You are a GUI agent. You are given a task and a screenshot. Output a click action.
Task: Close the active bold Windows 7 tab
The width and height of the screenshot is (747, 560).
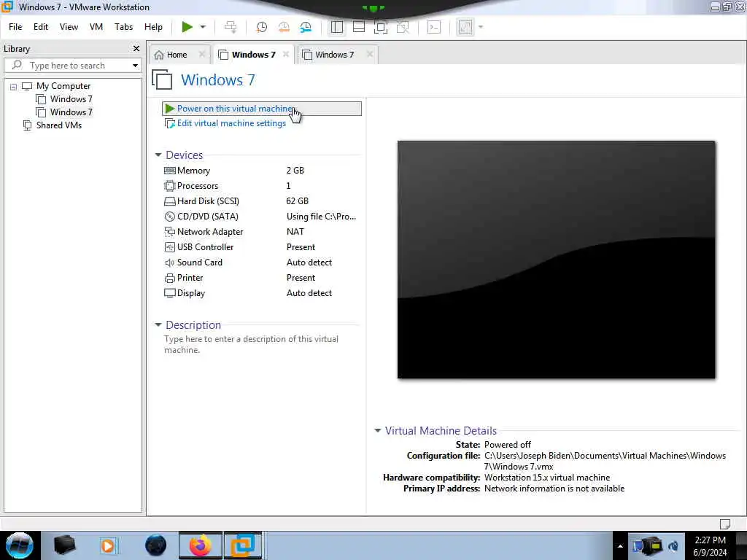(286, 54)
